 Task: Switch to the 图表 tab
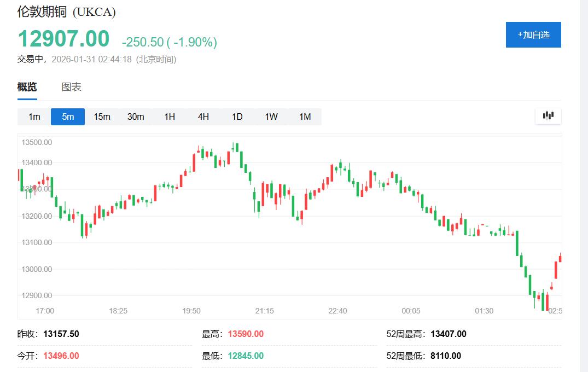71,86
